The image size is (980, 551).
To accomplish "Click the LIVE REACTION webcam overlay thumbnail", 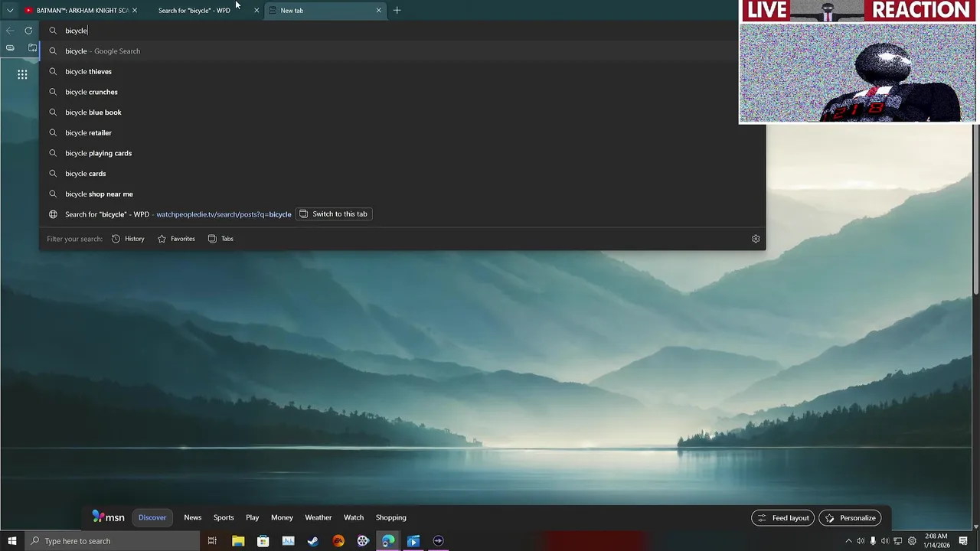I will [857, 62].
